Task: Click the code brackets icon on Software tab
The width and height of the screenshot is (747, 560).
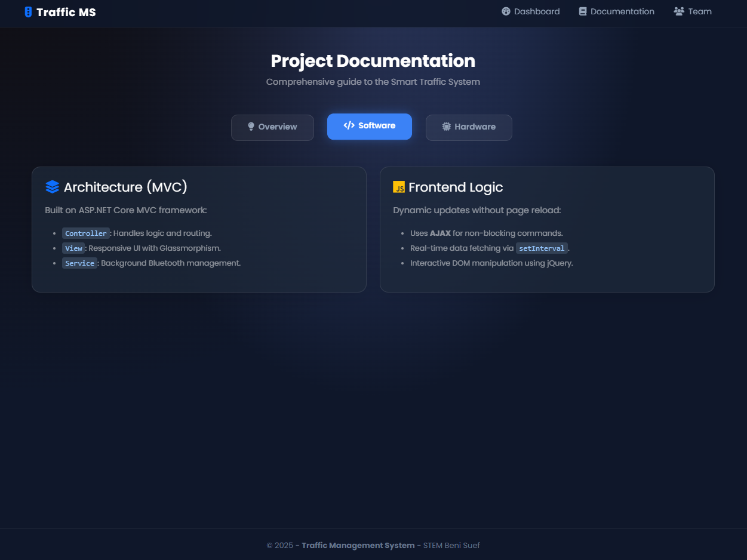Action: tap(349, 125)
